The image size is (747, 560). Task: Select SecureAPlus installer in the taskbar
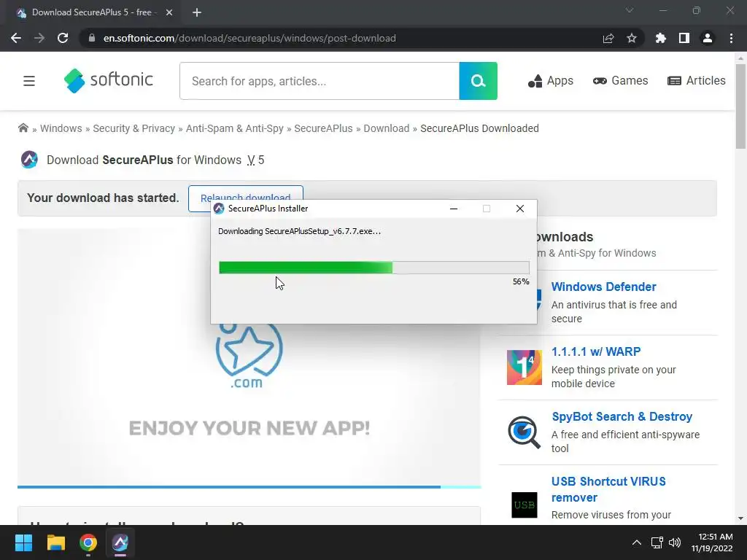click(120, 542)
